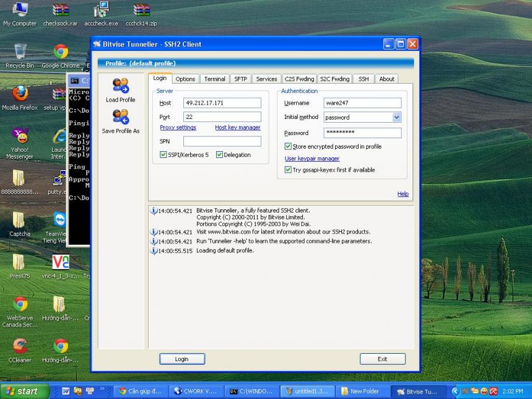Open the Proxy settings link
Image resolution: width=532 pixels, height=399 pixels.
point(178,128)
